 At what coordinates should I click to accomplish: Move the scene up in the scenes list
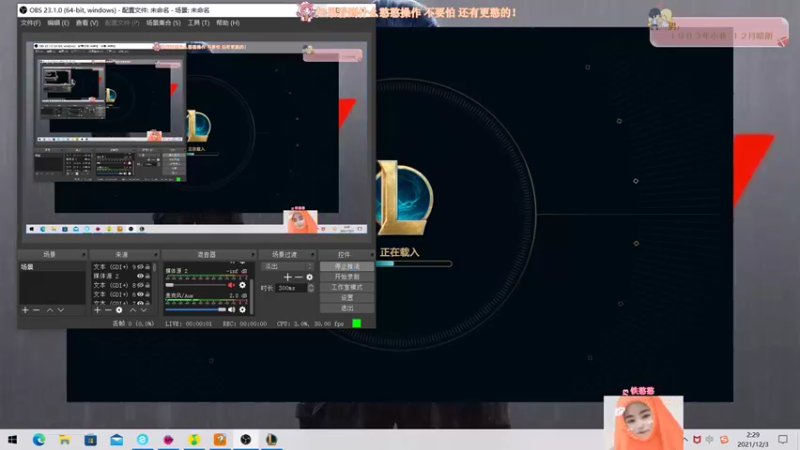click(x=50, y=310)
